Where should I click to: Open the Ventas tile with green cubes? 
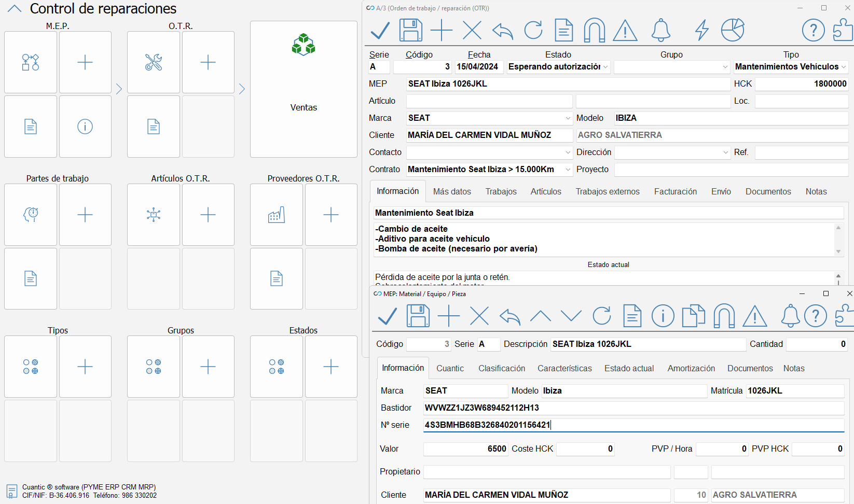pyautogui.click(x=304, y=89)
